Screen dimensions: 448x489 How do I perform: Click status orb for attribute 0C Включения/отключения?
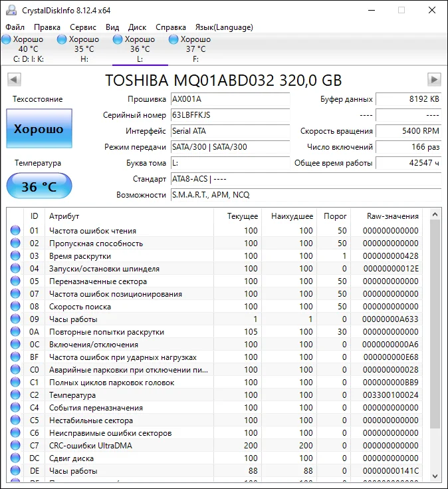point(15,344)
